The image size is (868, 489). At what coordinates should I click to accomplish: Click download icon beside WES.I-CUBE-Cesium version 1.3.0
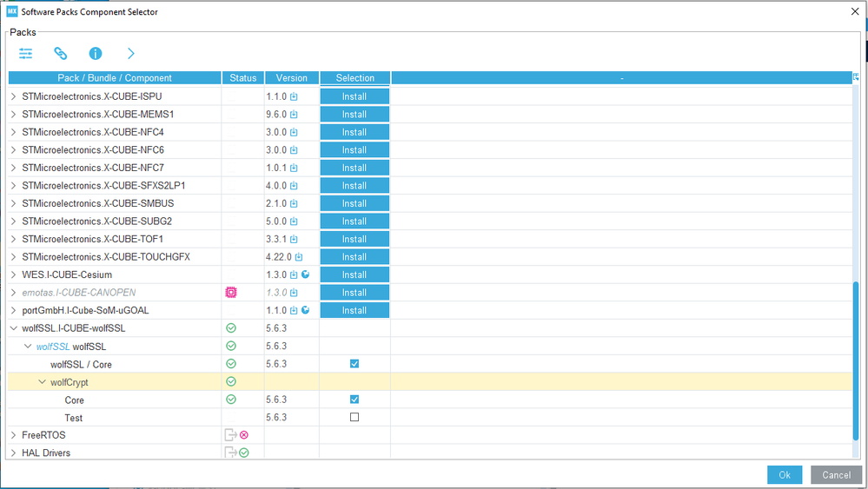(294, 275)
